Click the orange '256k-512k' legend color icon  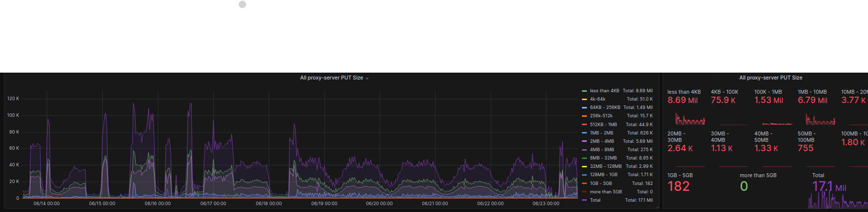584,116
